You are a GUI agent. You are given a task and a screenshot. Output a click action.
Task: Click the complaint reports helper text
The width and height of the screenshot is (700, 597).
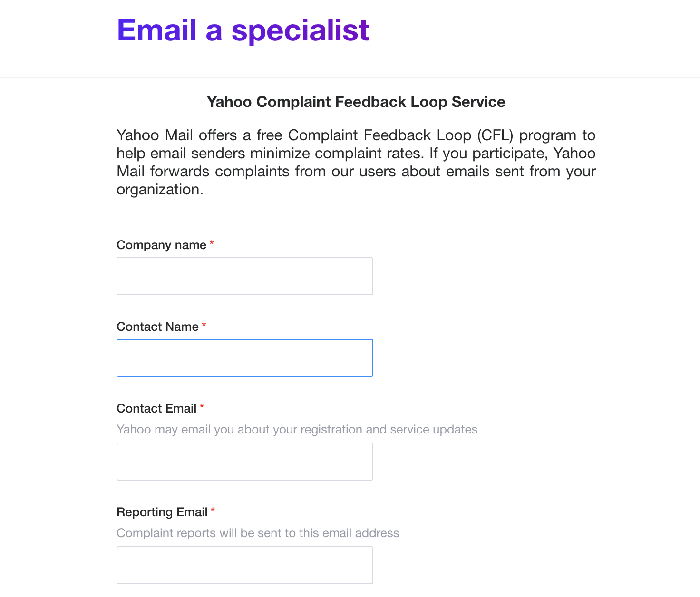(x=257, y=533)
